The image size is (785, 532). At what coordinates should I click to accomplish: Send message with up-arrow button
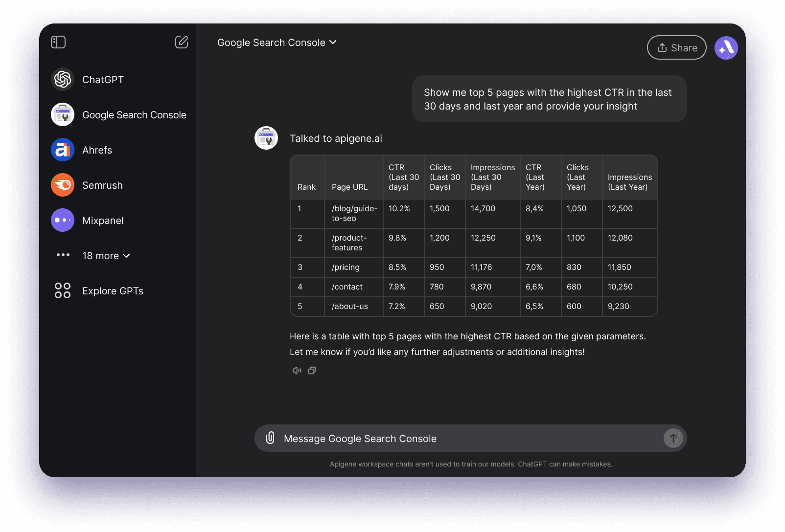673,438
